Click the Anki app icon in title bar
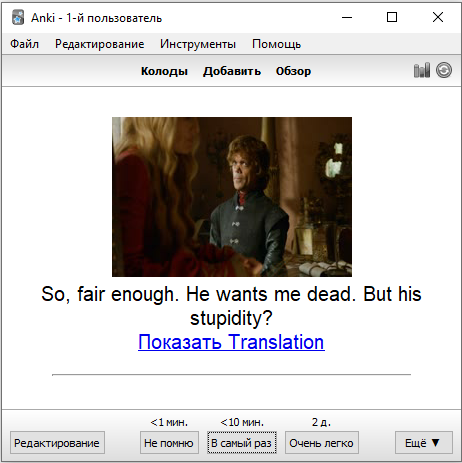The width and height of the screenshot is (462, 463). 18,17
